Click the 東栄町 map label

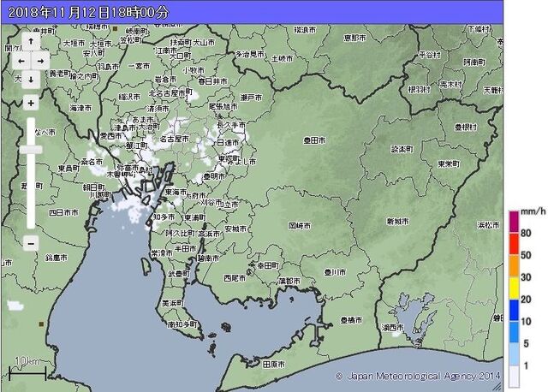[449, 163]
